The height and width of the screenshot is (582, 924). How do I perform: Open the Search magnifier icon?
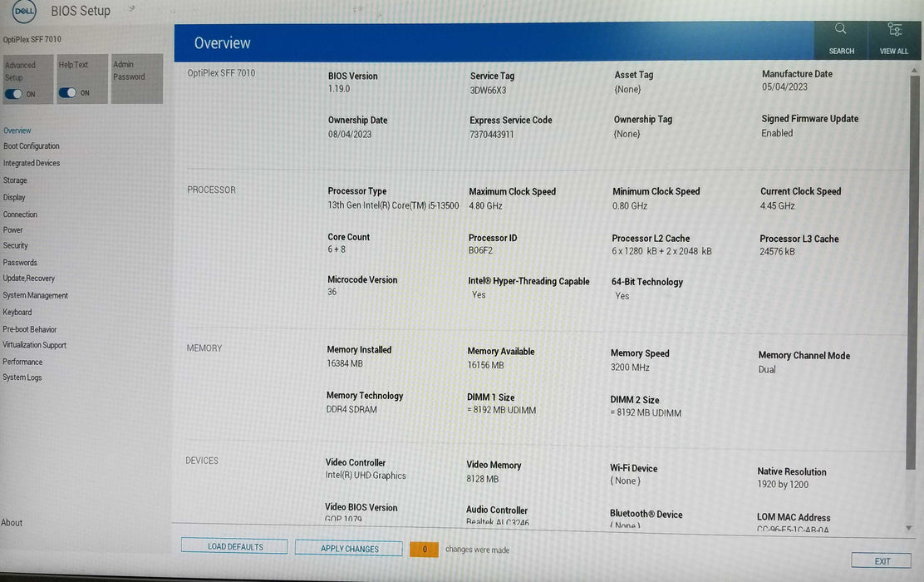pyautogui.click(x=840, y=29)
